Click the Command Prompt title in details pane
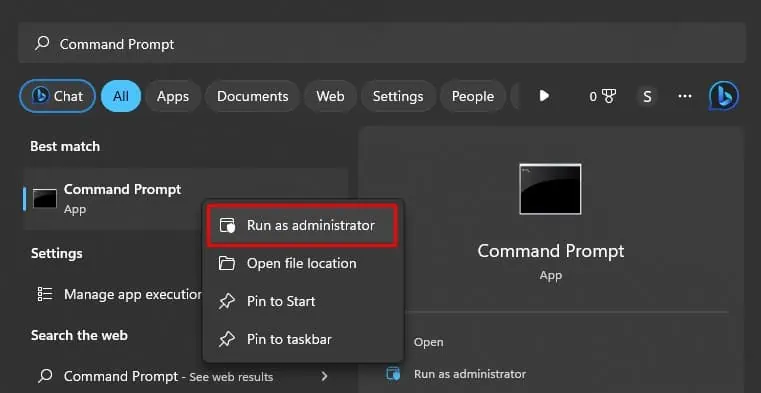The width and height of the screenshot is (761, 393). (551, 251)
